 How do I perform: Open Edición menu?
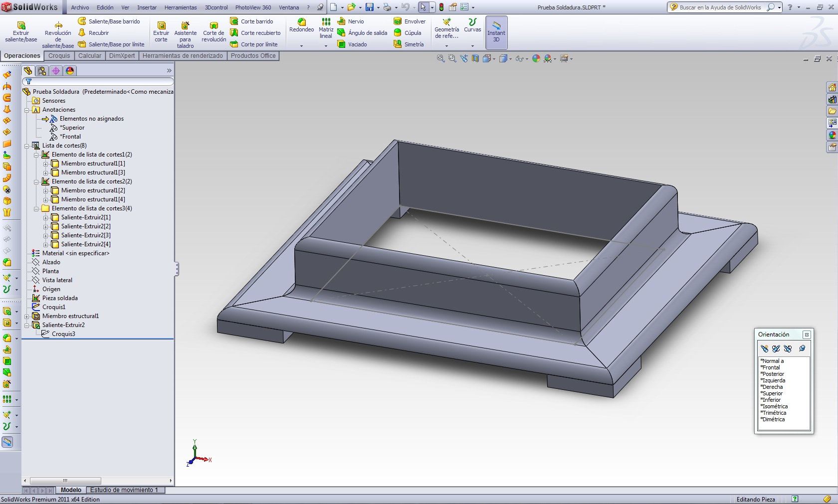[x=105, y=7]
